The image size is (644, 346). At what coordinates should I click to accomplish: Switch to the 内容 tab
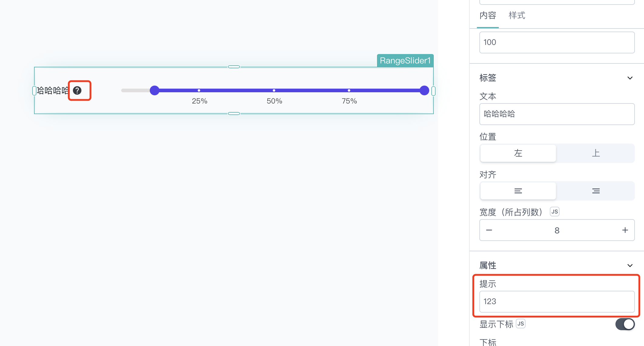point(488,15)
